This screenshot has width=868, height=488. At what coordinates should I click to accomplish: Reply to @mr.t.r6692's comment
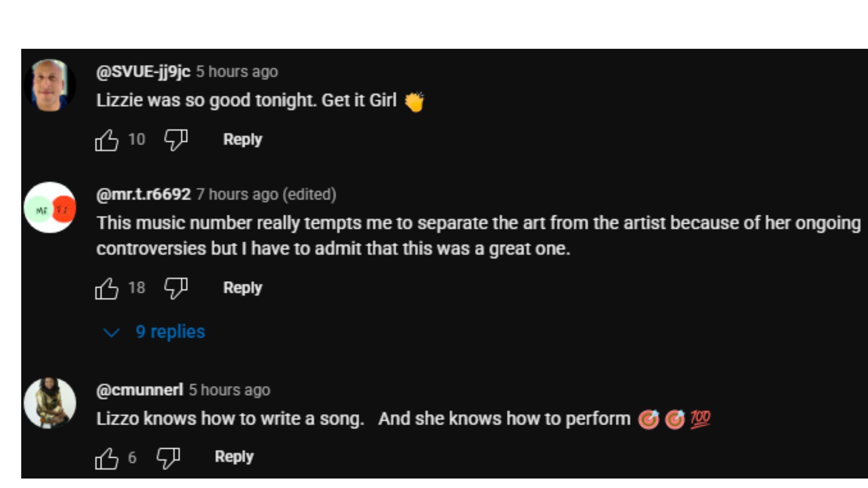pos(242,288)
